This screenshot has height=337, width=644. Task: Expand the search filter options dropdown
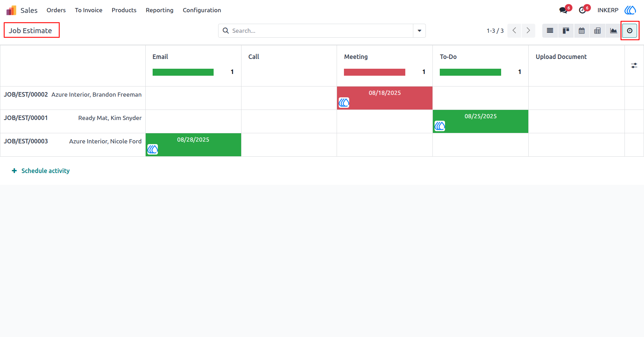pyautogui.click(x=420, y=31)
